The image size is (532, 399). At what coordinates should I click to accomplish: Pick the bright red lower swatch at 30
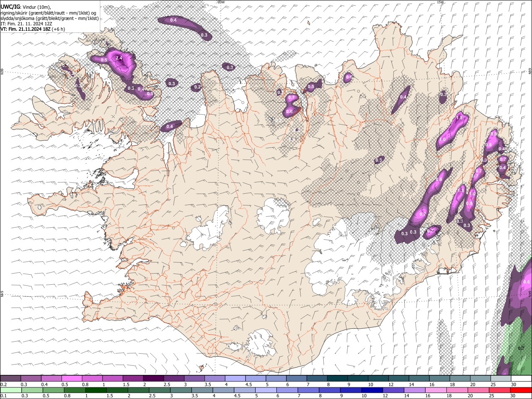[x=521, y=390]
